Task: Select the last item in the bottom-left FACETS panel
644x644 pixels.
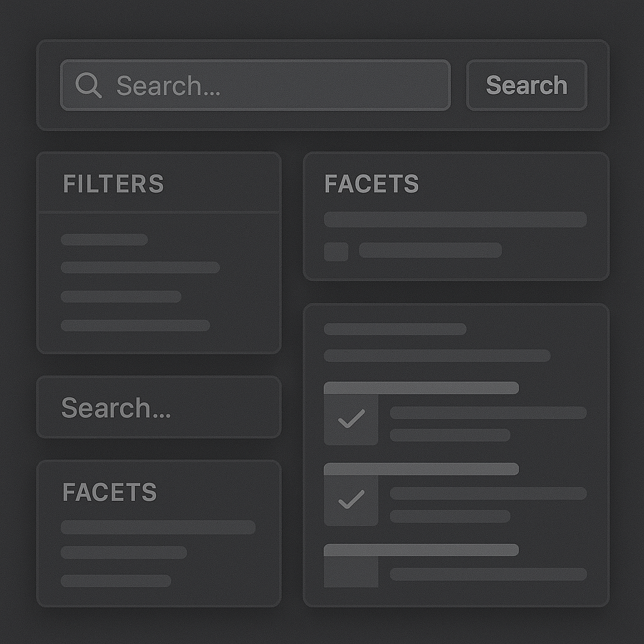Action: 116,580
